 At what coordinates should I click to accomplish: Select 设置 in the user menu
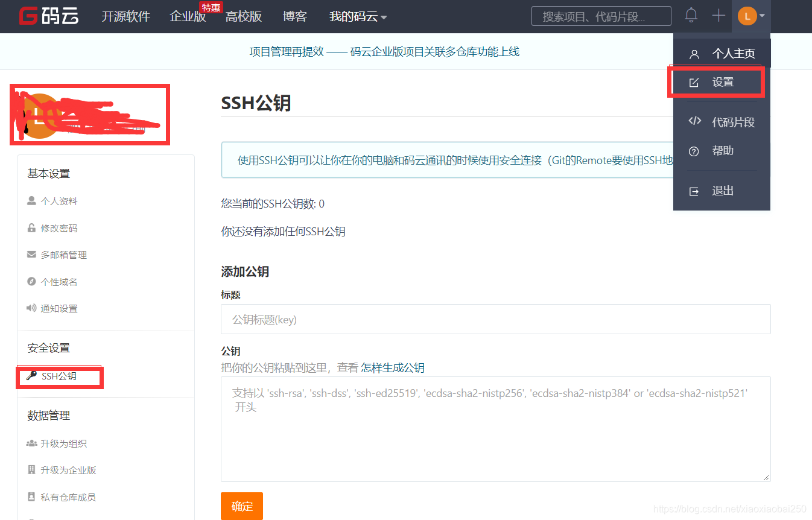tap(722, 82)
